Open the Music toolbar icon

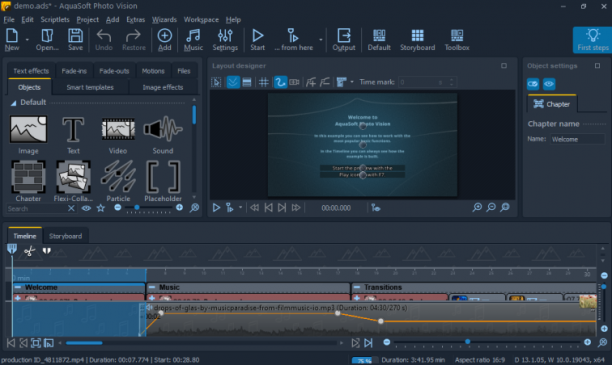pos(193,39)
